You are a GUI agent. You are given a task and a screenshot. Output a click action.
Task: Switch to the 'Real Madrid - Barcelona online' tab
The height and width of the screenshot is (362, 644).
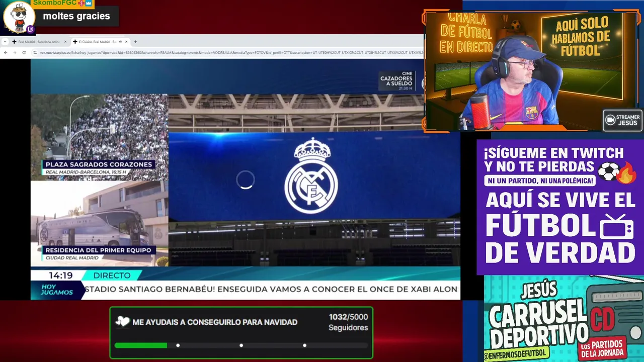coord(39,42)
